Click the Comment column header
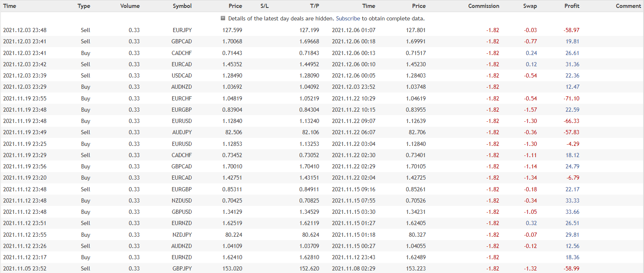 click(628, 6)
